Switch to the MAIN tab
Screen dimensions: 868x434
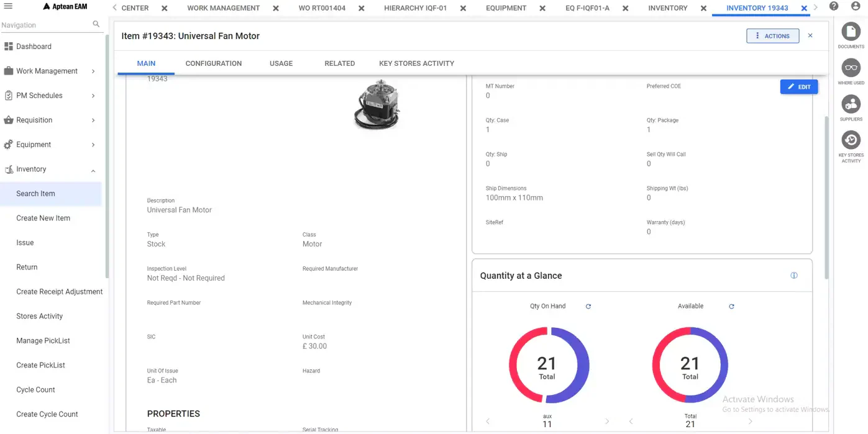tap(146, 63)
